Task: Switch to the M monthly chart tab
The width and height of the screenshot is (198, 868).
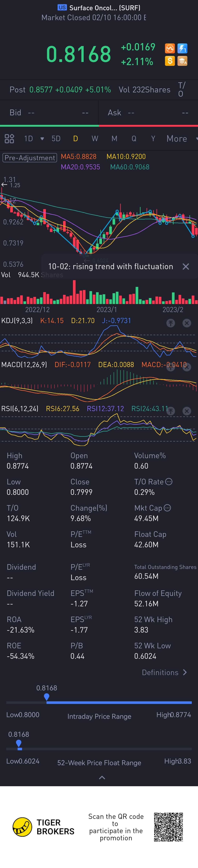Action: (114, 138)
